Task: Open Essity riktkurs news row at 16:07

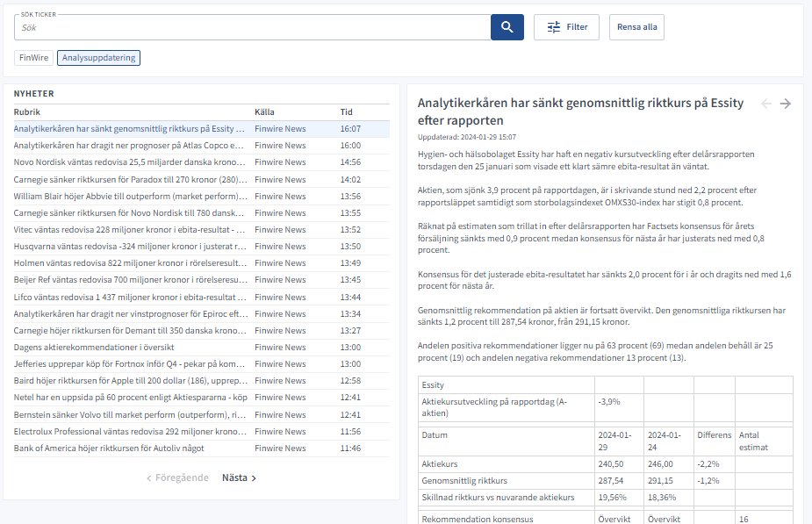Action: click(201, 129)
